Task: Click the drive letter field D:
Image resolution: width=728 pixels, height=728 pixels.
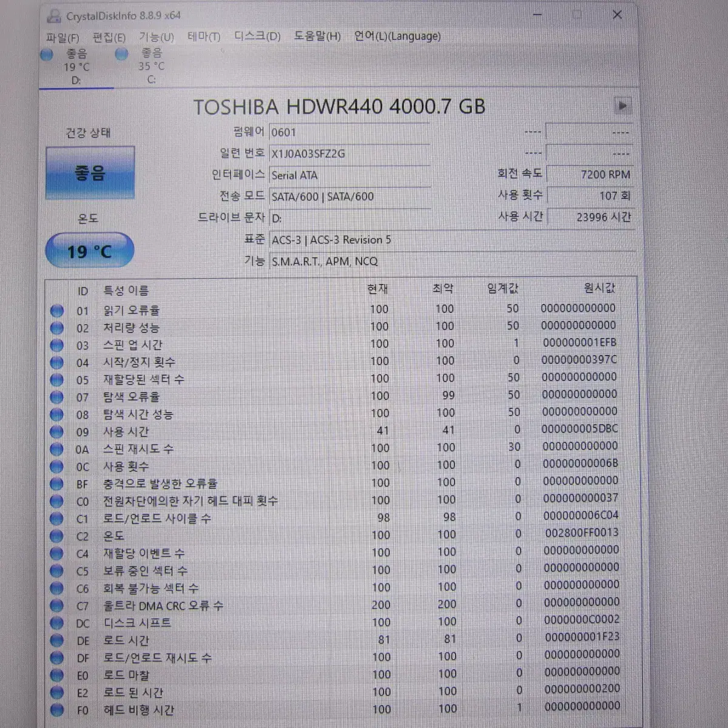Action: pos(349,218)
